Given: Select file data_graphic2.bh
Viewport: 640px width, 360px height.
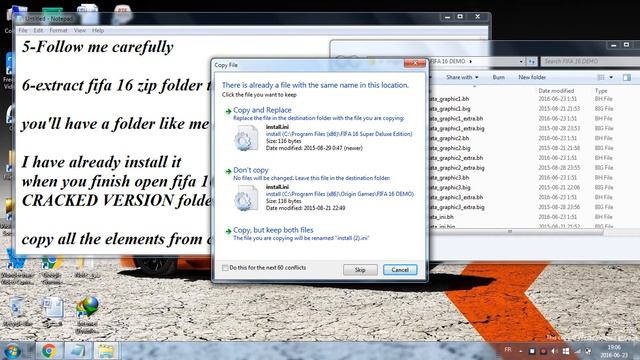Looking at the screenshot, I should 449,138.
